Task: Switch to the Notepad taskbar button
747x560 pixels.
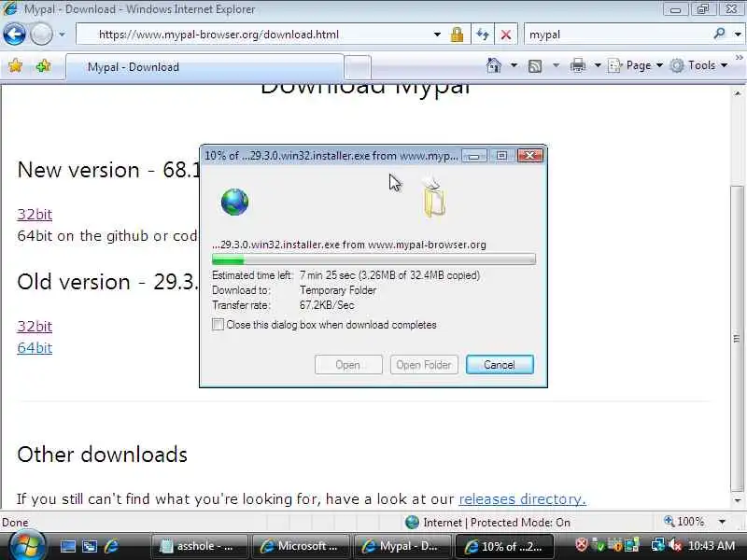Action: (200, 546)
